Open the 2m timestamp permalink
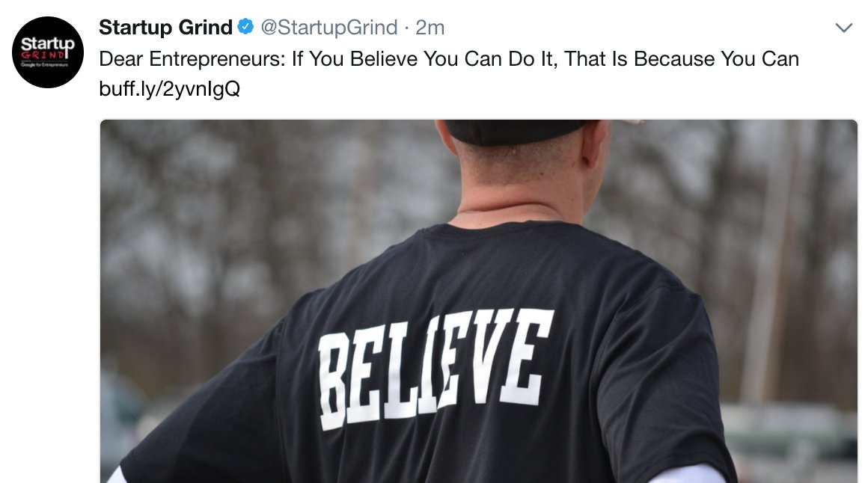The width and height of the screenshot is (868, 483). click(x=430, y=27)
